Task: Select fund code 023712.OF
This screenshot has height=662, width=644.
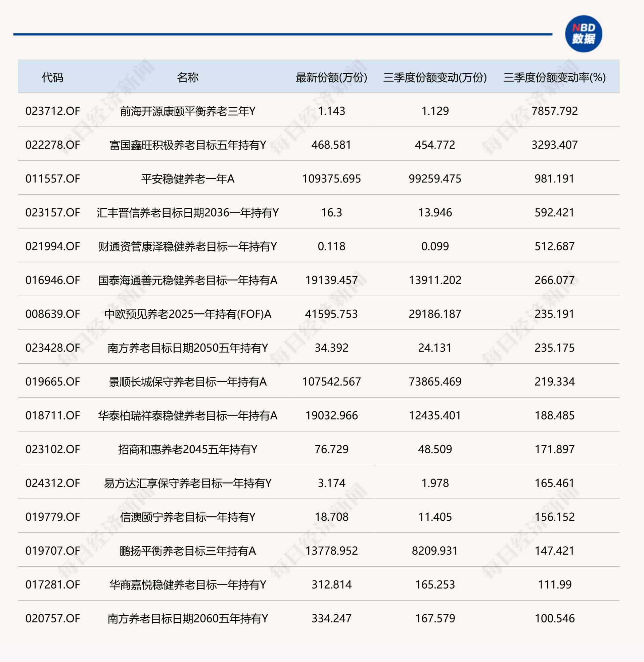Action: 53,111
